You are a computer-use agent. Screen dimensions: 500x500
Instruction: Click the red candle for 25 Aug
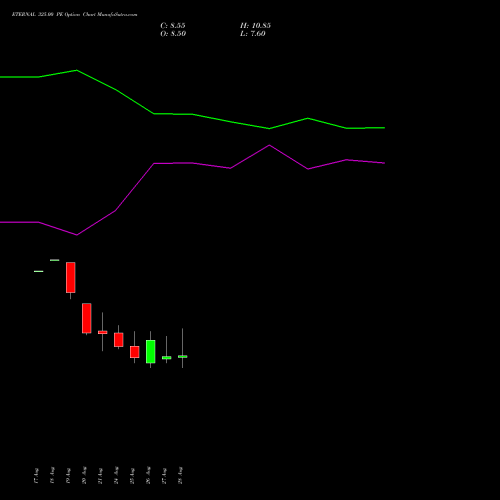coord(135,352)
